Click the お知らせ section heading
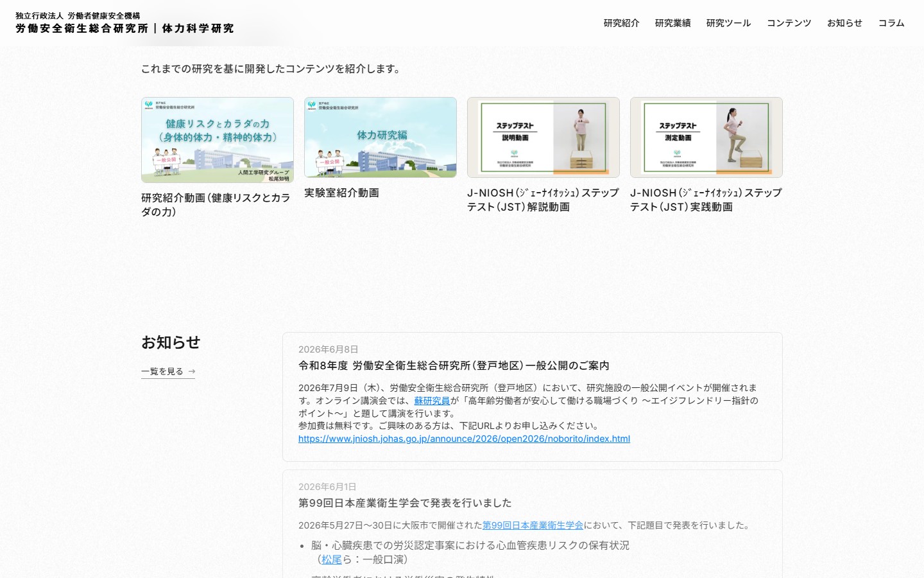924x578 pixels. point(171,342)
